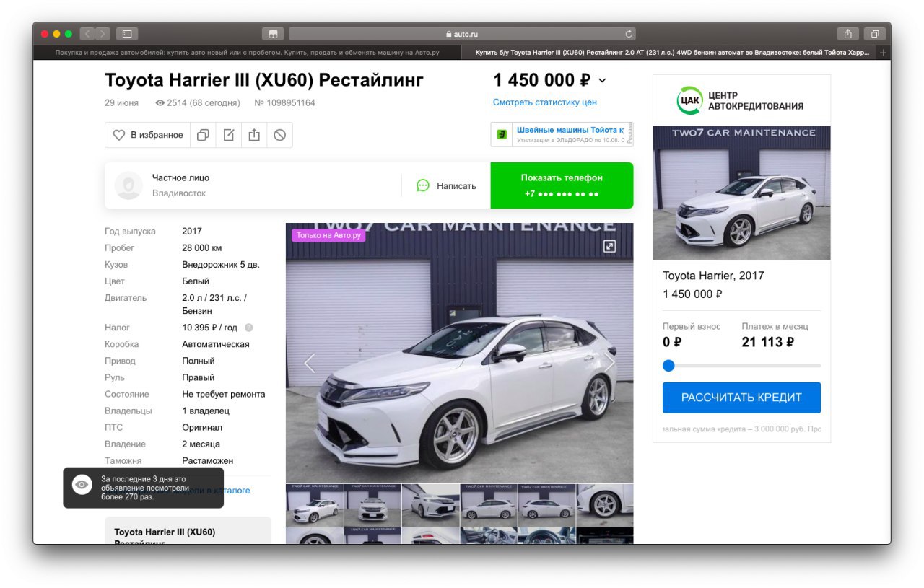Screen dimensions: 924x588
Task: Click the 'Toyota Harrier III (XU60)' card at the bottom
Action: click(188, 531)
